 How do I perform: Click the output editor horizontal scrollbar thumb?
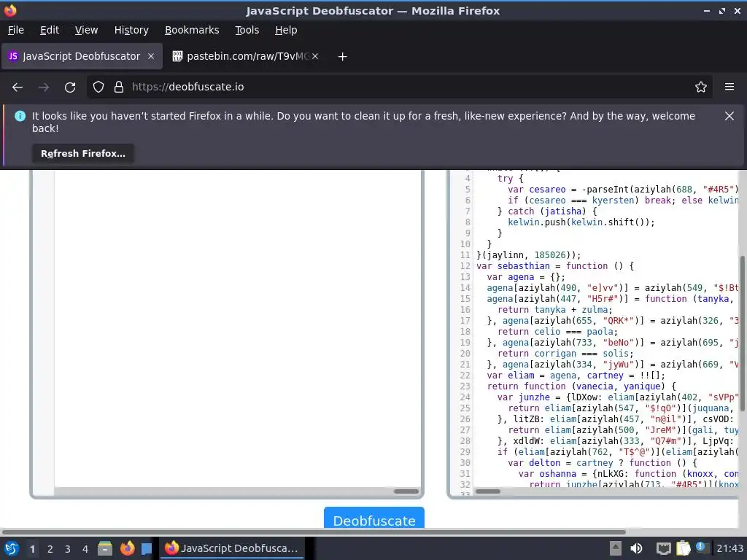(488, 491)
